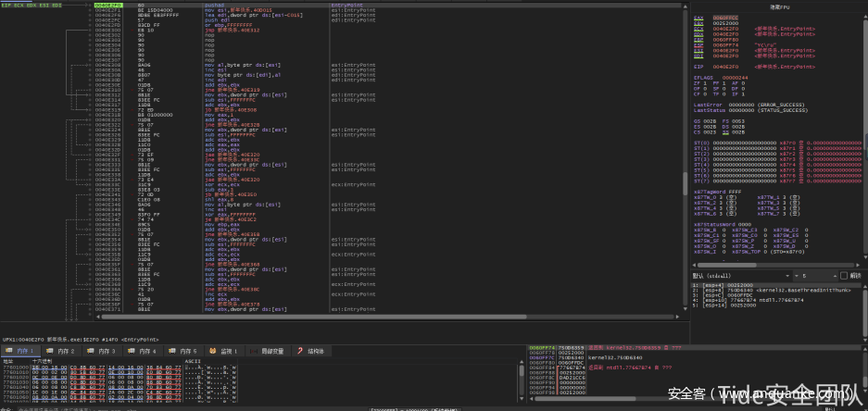Viewport: 868px width, 411px height.
Task: Toggle the 解锁 checkbox in call panel
Action: [x=842, y=276]
